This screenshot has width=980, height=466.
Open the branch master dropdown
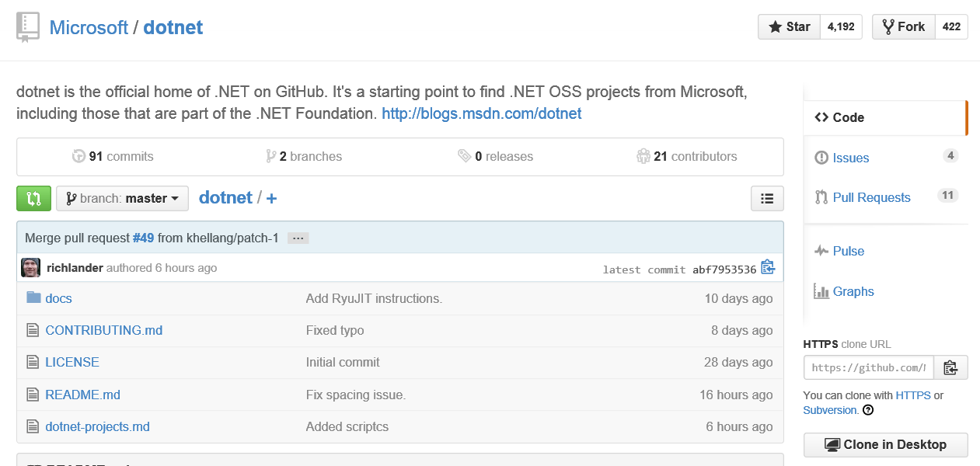point(123,198)
